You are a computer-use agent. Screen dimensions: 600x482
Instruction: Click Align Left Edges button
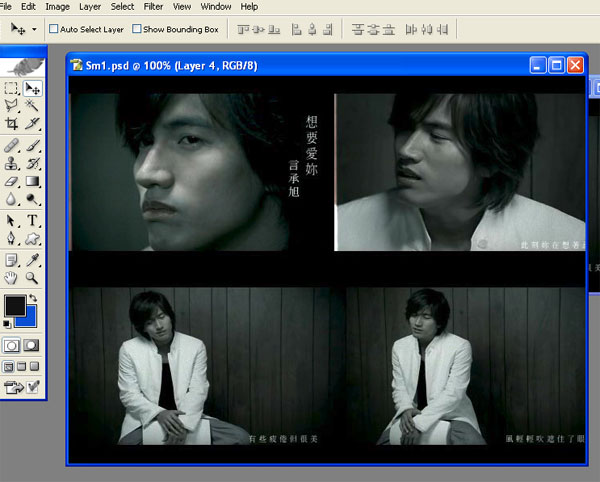click(x=297, y=29)
